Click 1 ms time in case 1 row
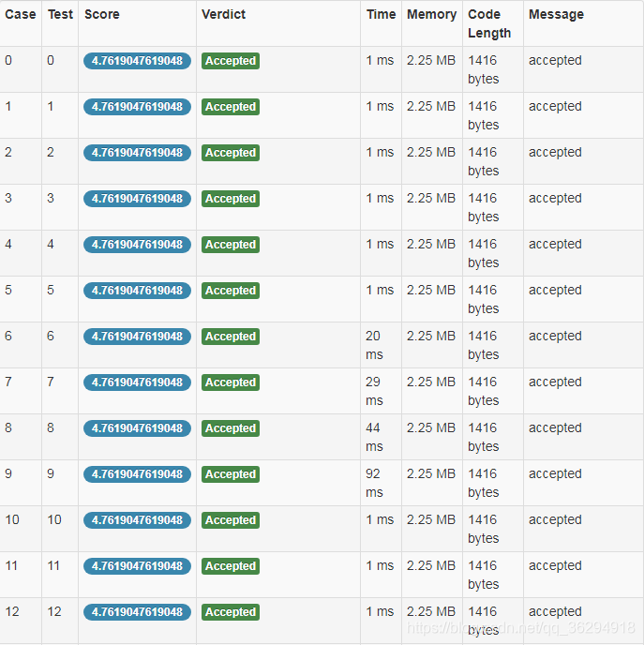The image size is (644, 645). click(x=380, y=107)
